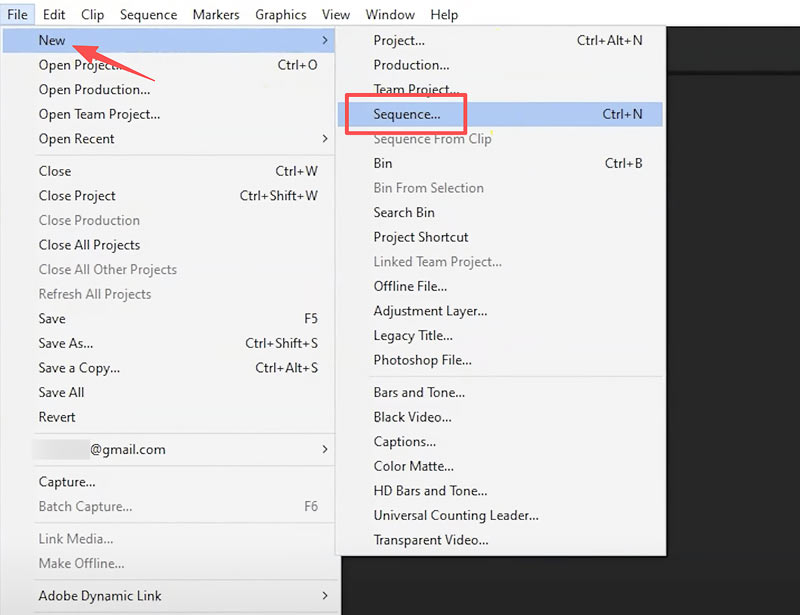
Task: Open the Graphics menu
Action: (280, 14)
